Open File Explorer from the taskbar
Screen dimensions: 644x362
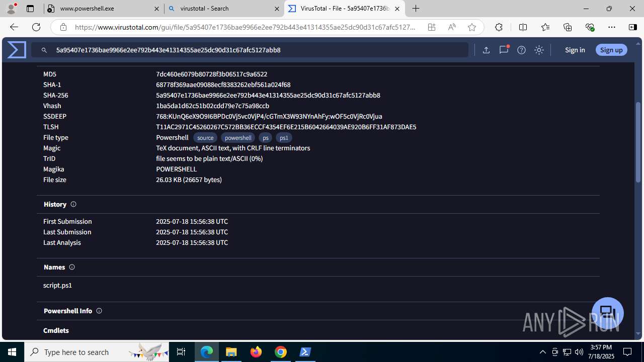pos(231,352)
